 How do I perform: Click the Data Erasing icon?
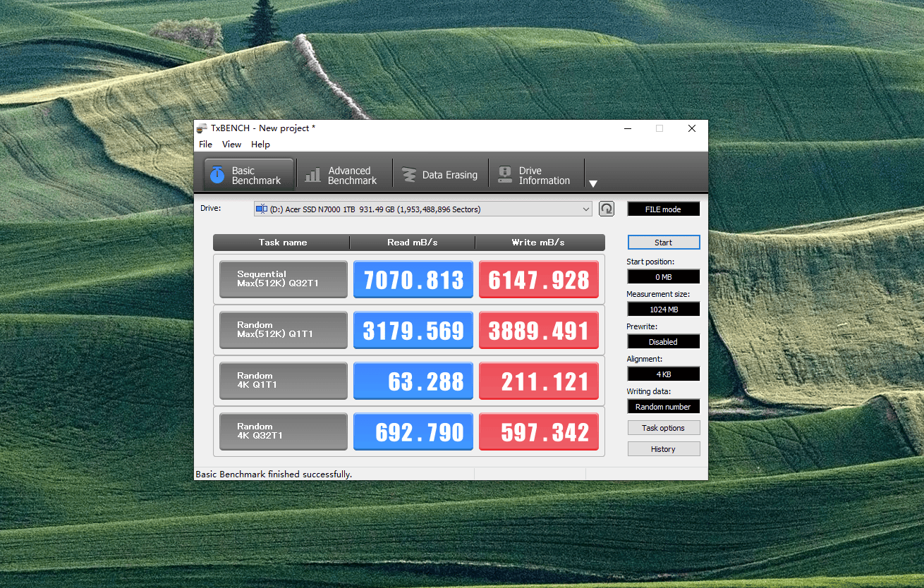pos(409,175)
